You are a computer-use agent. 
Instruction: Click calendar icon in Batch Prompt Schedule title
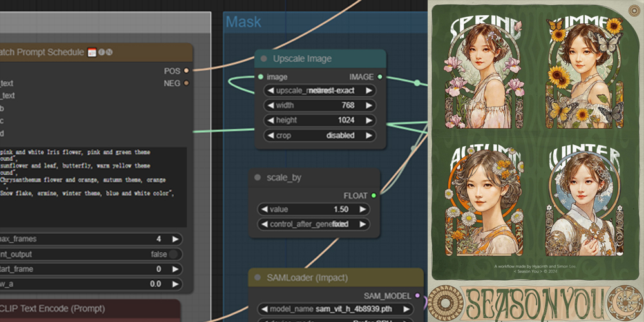coord(92,52)
